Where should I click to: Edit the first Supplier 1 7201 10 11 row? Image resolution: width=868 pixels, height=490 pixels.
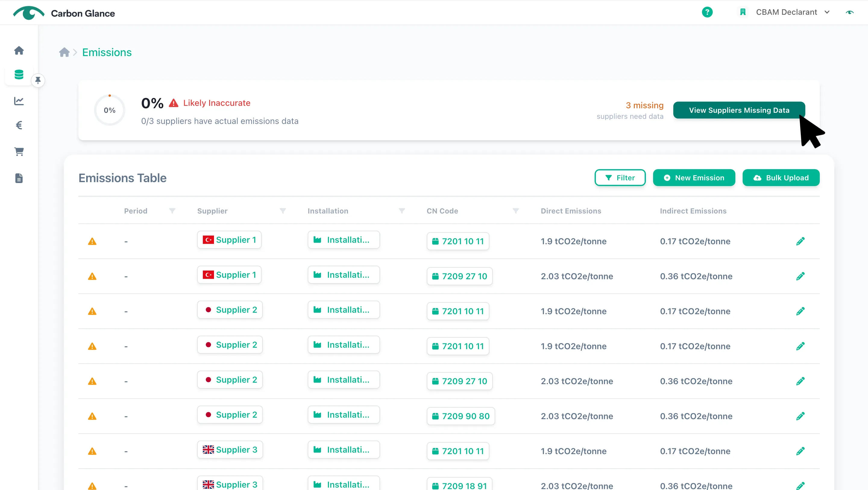point(800,241)
